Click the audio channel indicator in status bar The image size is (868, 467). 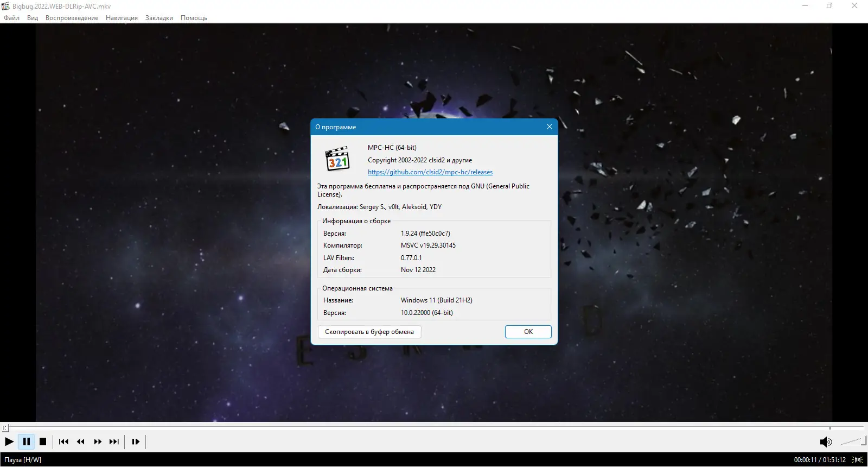pyautogui.click(x=858, y=460)
